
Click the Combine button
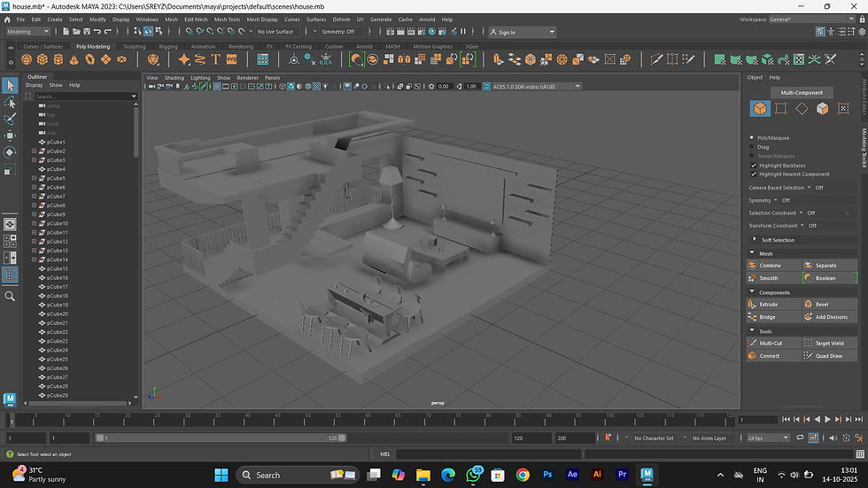[774, 265]
